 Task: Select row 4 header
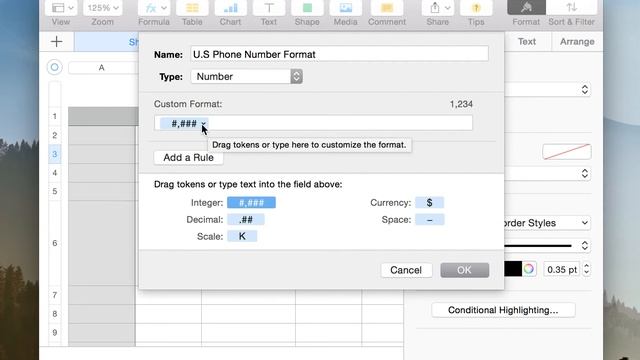55,173
